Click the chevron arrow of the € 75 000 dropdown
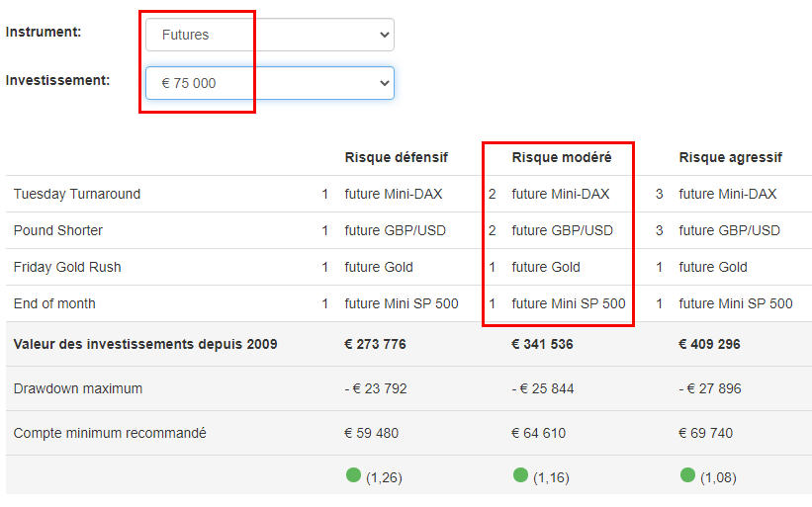Viewport: 812px width, 507px height. pos(385,83)
